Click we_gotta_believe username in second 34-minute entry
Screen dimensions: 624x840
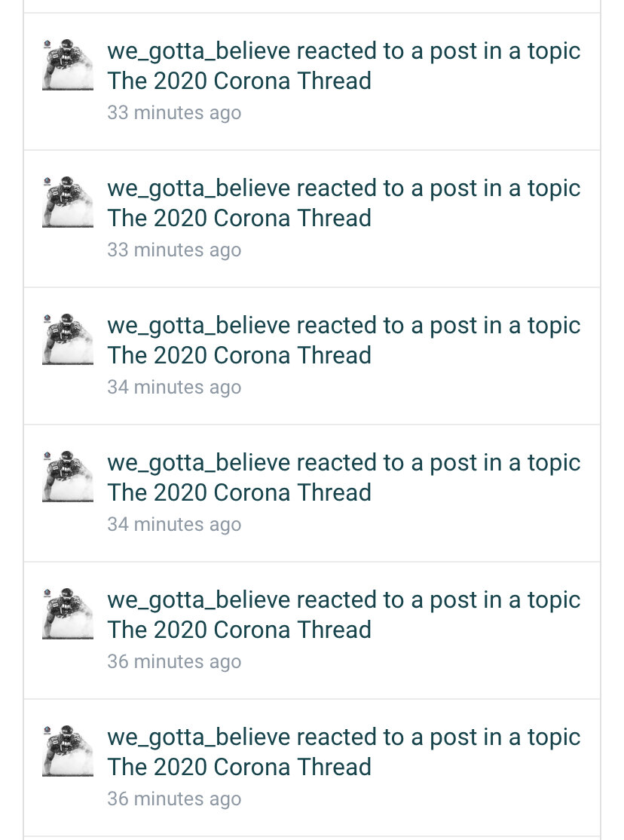pyautogui.click(x=198, y=463)
